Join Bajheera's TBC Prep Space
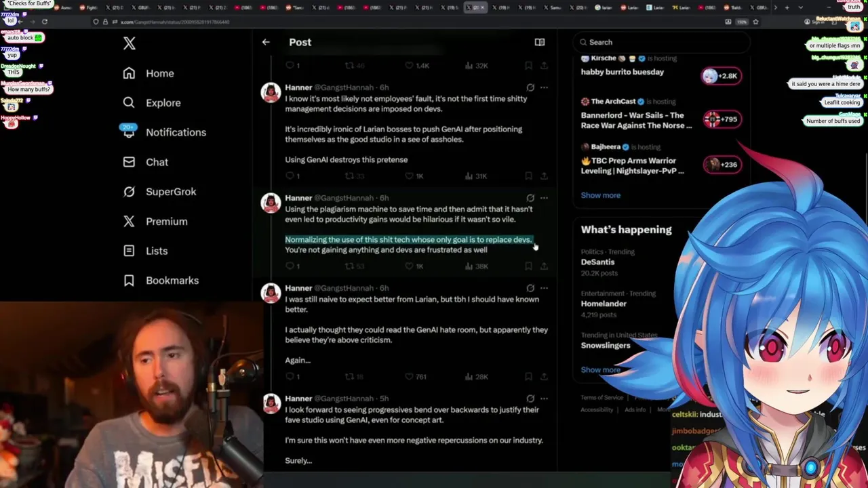The image size is (868, 488). pyautogui.click(x=722, y=165)
